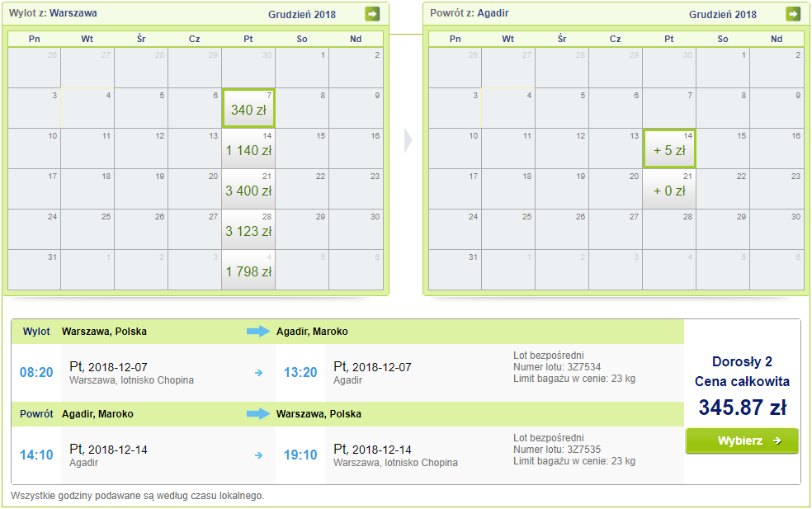812x509 pixels.
Task: Click the 345.87 zł total price
Action: pyautogui.click(x=742, y=408)
